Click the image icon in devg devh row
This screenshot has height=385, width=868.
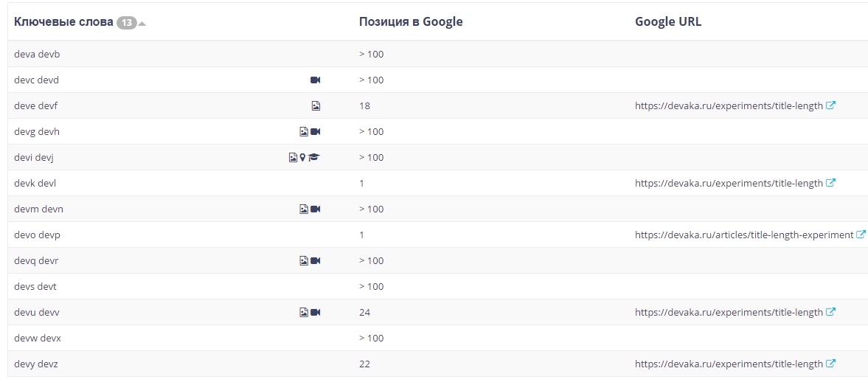303,131
